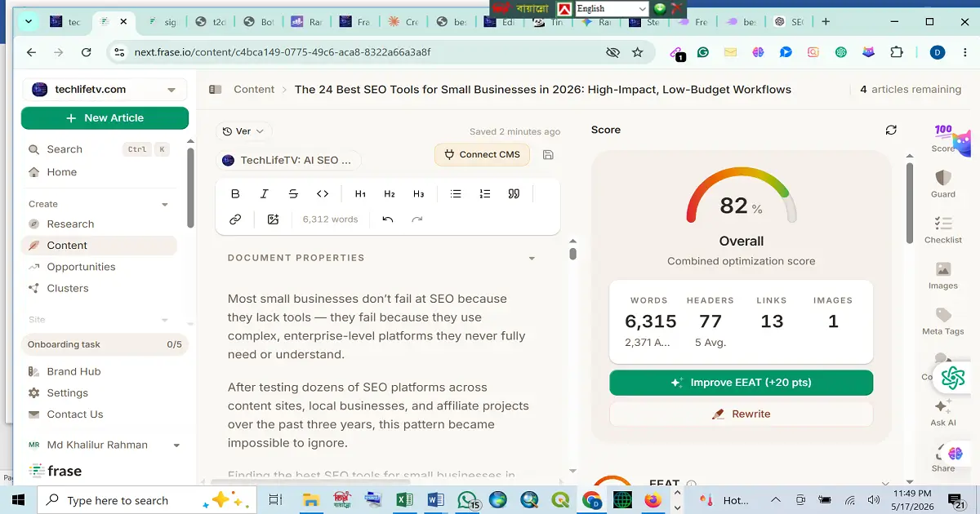Viewport: 980px width, 514px height.
Task: Apply strikethrough formatting
Action: [293, 194]
